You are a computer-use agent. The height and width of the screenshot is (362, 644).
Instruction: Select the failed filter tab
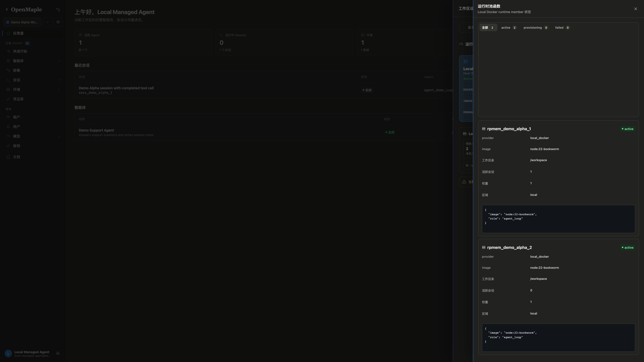coord(562,28)
